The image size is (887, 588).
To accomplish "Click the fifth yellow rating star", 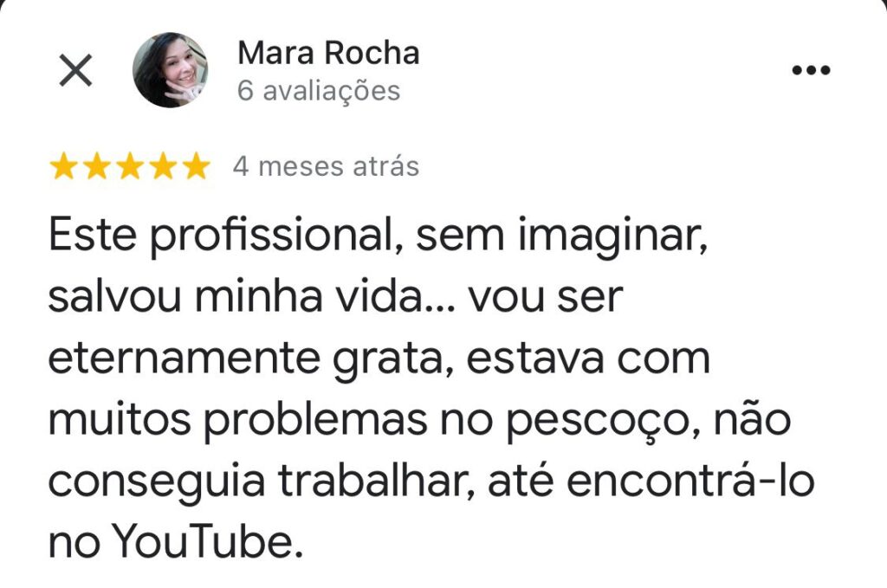I will pos(197,166).
